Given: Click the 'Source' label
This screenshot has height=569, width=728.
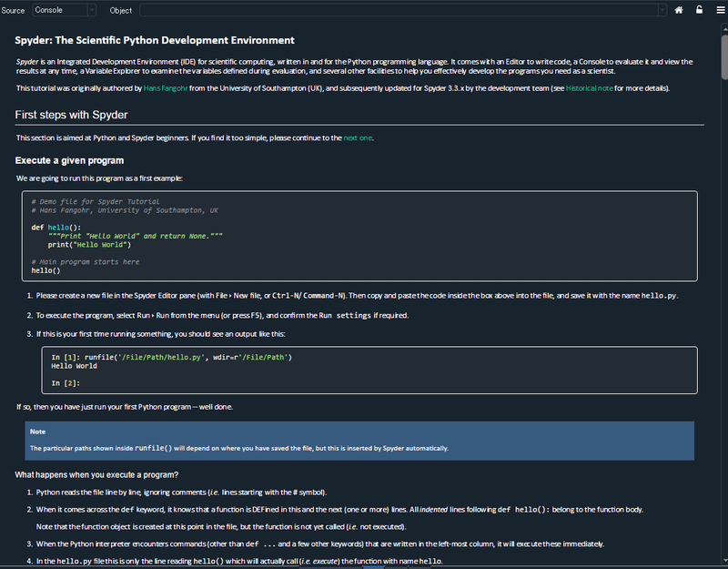Looking at the screenshot, I should point(13,10).
